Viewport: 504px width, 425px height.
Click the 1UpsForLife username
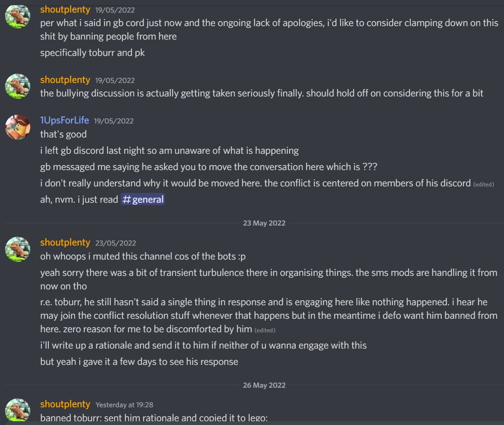pyautogui.click(x=64, y=121)
